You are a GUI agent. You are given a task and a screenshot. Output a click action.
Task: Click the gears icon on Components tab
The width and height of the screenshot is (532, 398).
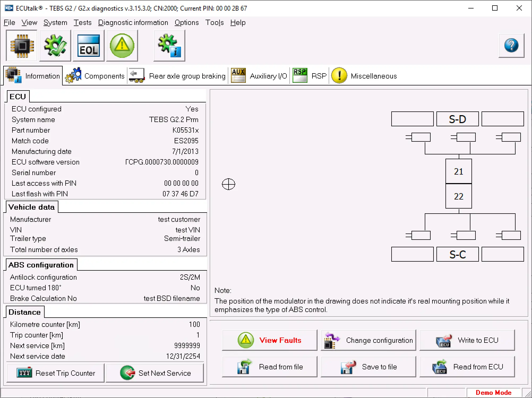74,75
